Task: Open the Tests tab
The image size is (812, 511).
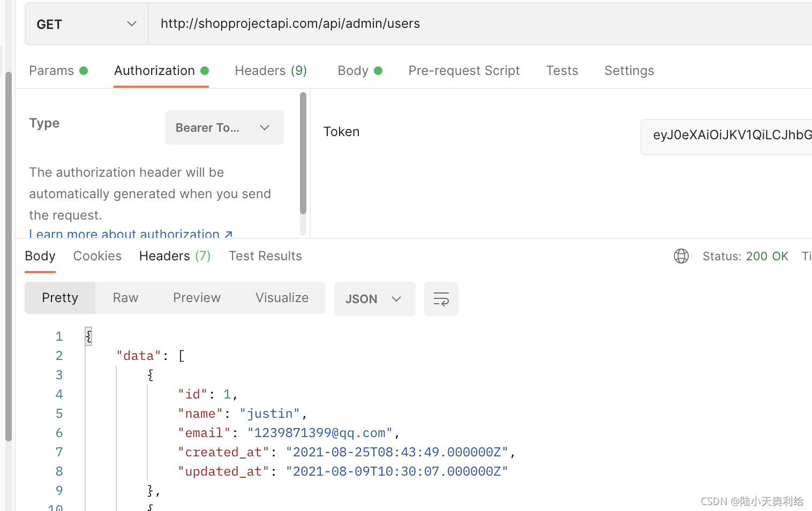Action: point(562,71)
